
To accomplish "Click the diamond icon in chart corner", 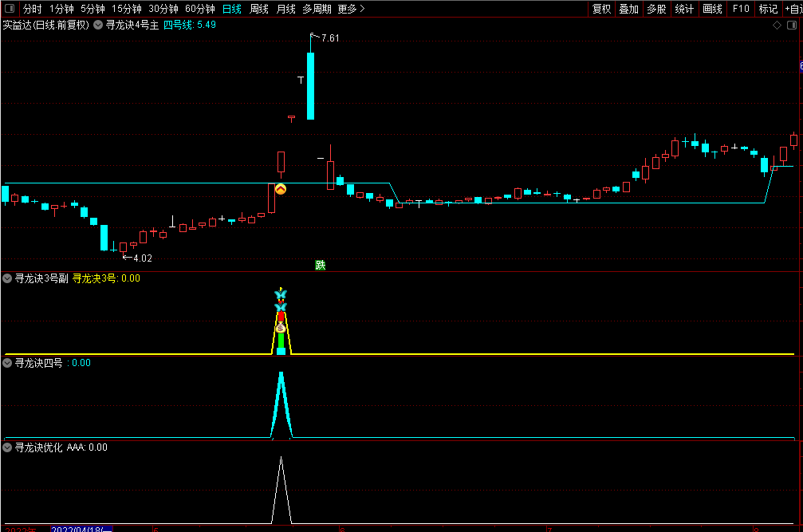I will pos(777,26).
